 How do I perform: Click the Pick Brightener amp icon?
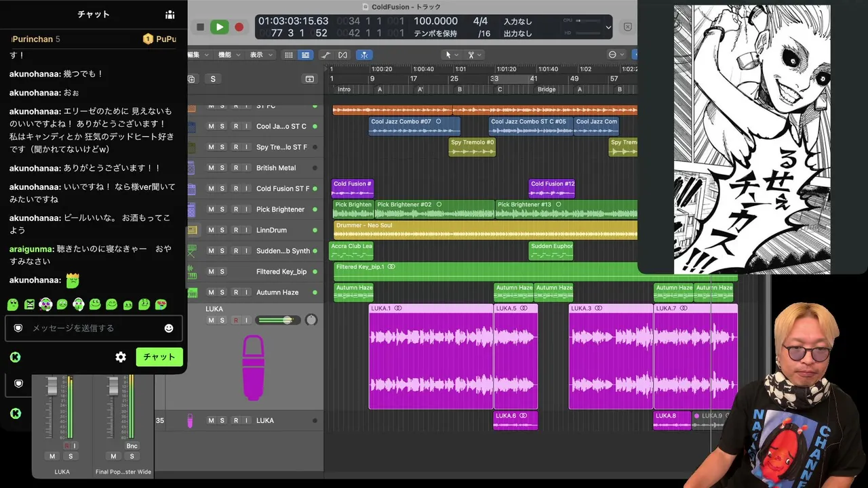[x=191, y=209]
